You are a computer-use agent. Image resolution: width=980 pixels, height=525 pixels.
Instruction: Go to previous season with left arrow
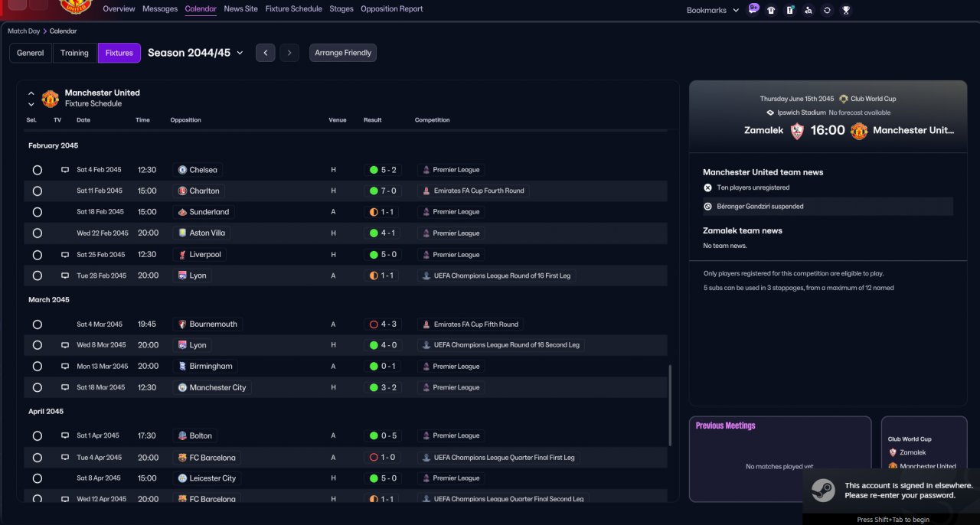(x=266, y=53)
